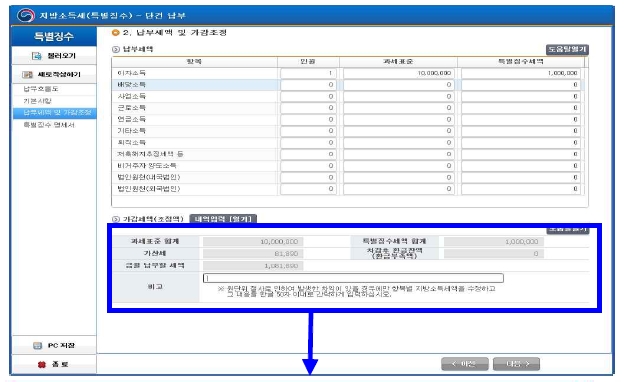
Task: Click 배당소득 인원 field
Action: (x=308, y=85)
